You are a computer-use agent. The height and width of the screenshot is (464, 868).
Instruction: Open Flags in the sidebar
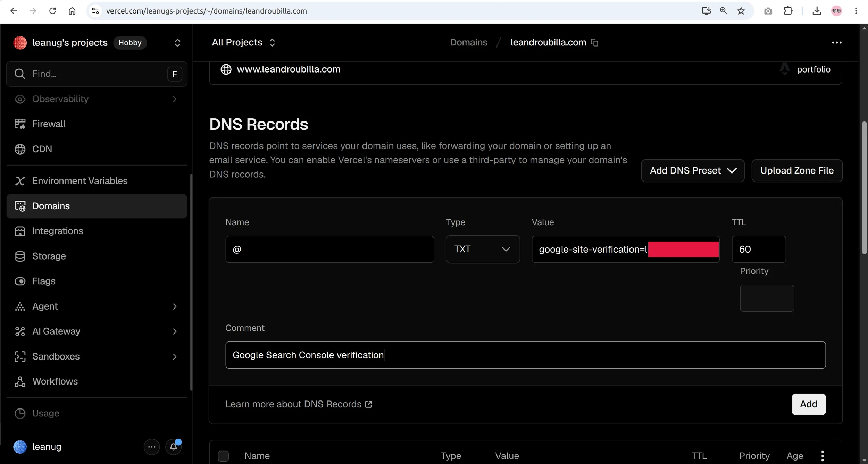(x=97, y=281)
